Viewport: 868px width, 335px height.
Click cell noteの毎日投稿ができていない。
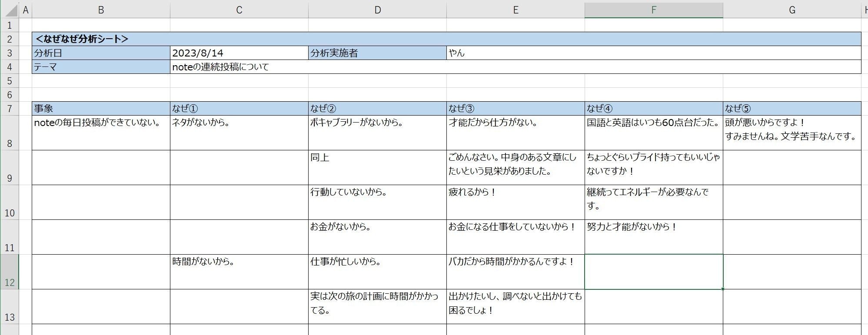(101, 133)
